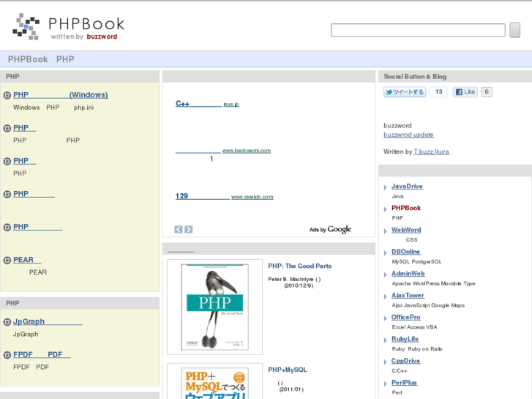
Task: Open the PerlPlus site link
Action: [x=404, y=383]
